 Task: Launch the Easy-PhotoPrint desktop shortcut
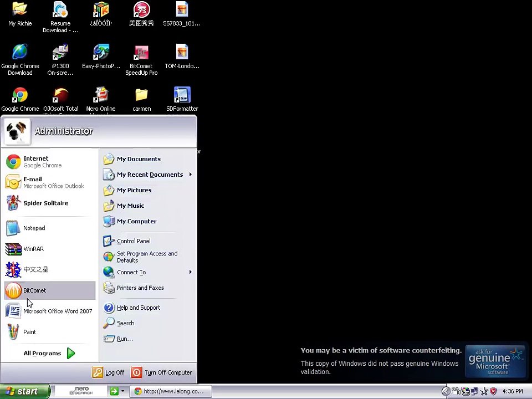point(101,57)
